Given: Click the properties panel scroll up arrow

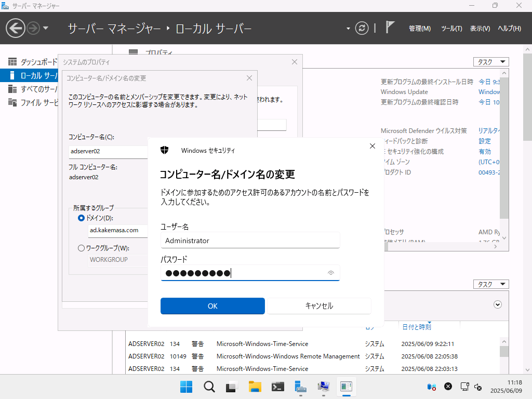Looking at the screenshot, I should coord(504,73).
